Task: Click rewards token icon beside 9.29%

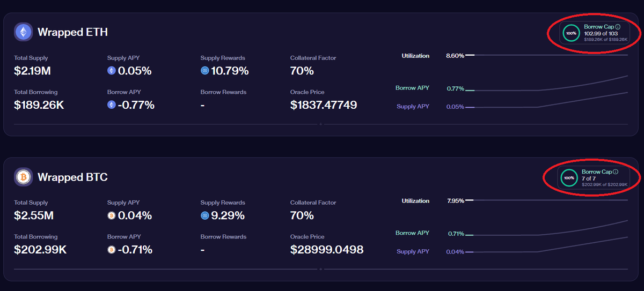Action: pos(204,216)
